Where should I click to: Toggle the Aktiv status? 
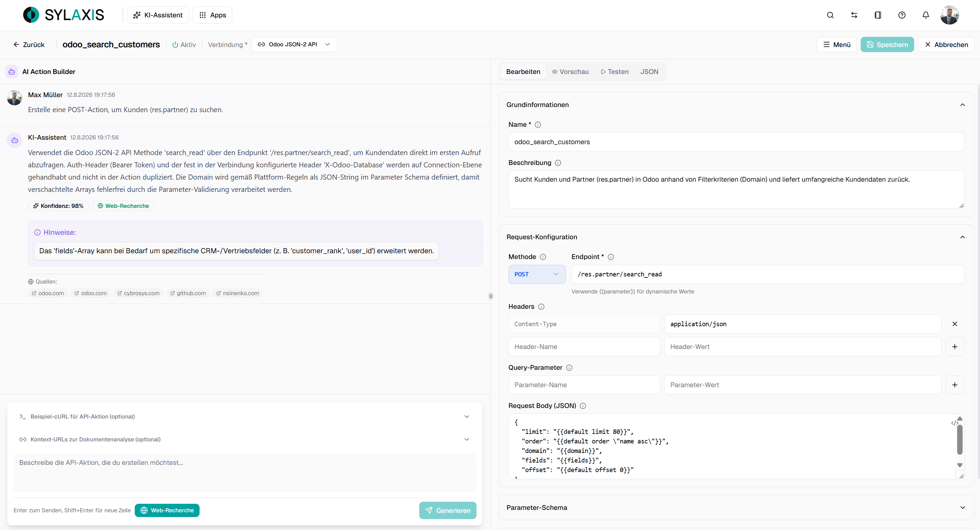pyautogui.click(x=184, y=45)
